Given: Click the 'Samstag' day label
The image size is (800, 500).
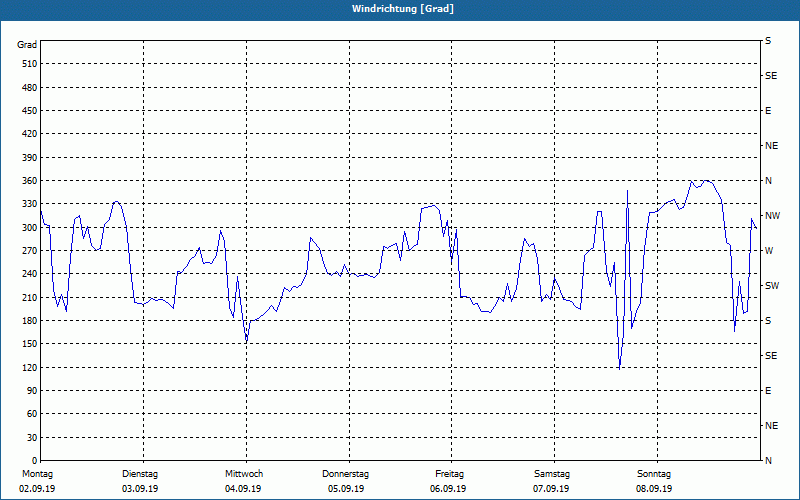Looking at the screenshot, I should (x=552, y=474).
